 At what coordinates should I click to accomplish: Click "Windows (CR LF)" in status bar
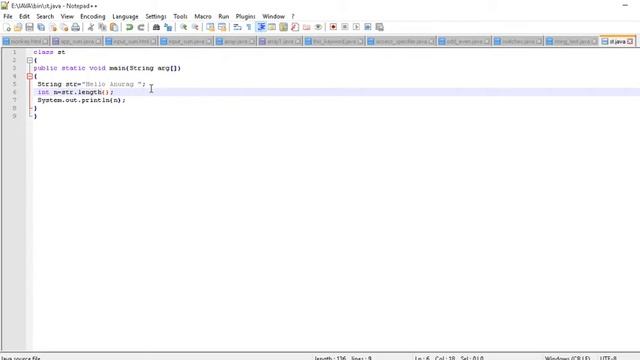567,358
